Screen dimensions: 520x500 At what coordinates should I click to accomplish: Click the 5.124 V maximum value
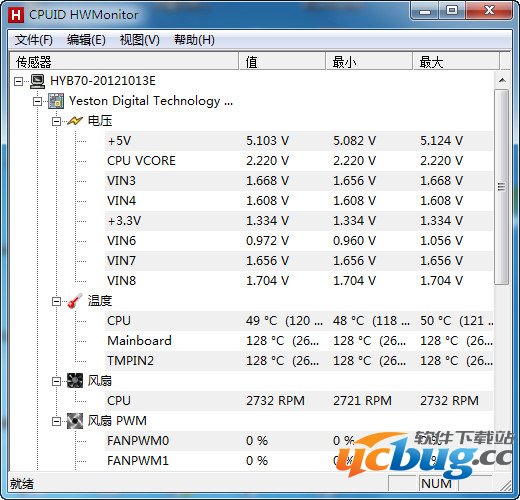[442, 141]
